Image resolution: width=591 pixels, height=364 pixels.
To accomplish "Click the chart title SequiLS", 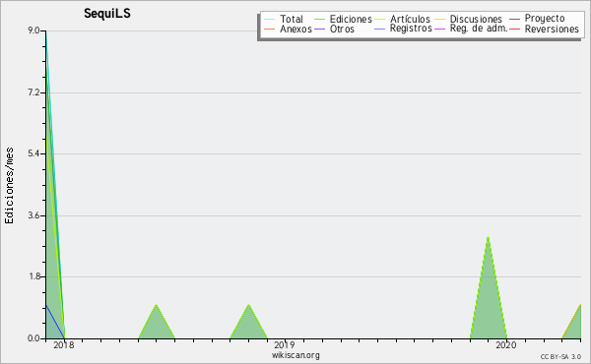I will (107, 14).
